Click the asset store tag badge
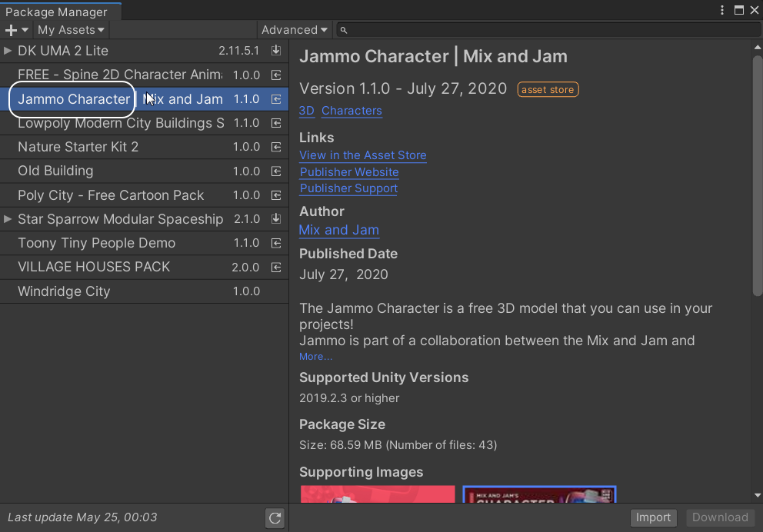763x532 pixels. point(548,89)
